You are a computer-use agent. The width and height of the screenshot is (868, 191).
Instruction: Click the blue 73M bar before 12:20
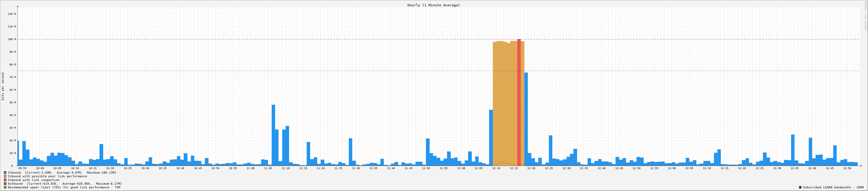pos(526,118)
